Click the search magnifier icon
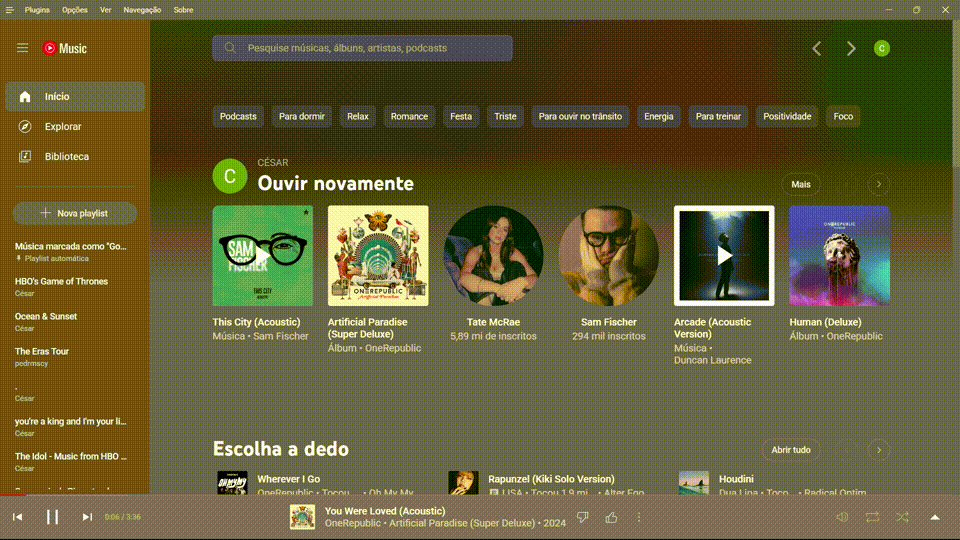The image size is (960, 540). point(230,48)
